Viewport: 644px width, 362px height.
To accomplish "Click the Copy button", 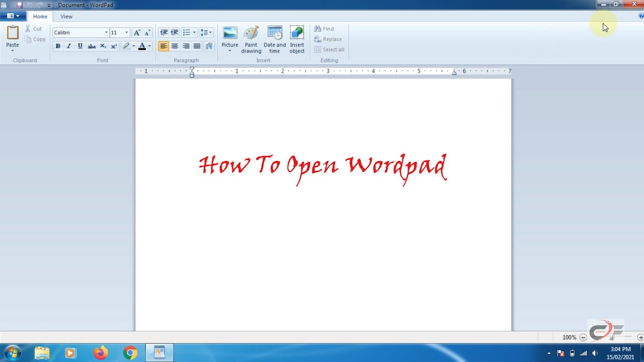I will (35, 39).
